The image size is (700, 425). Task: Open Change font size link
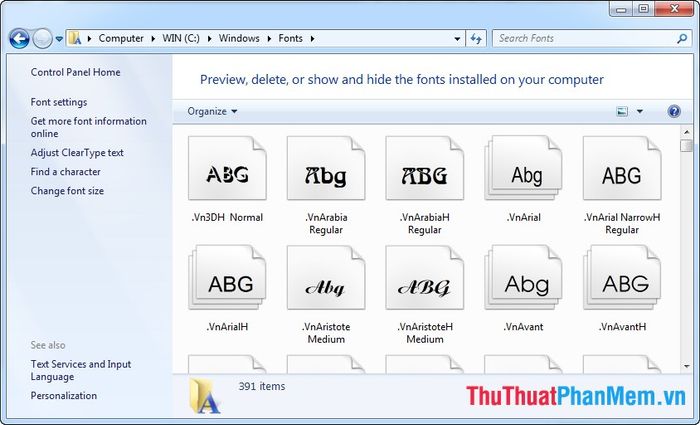tap(67, 191)
